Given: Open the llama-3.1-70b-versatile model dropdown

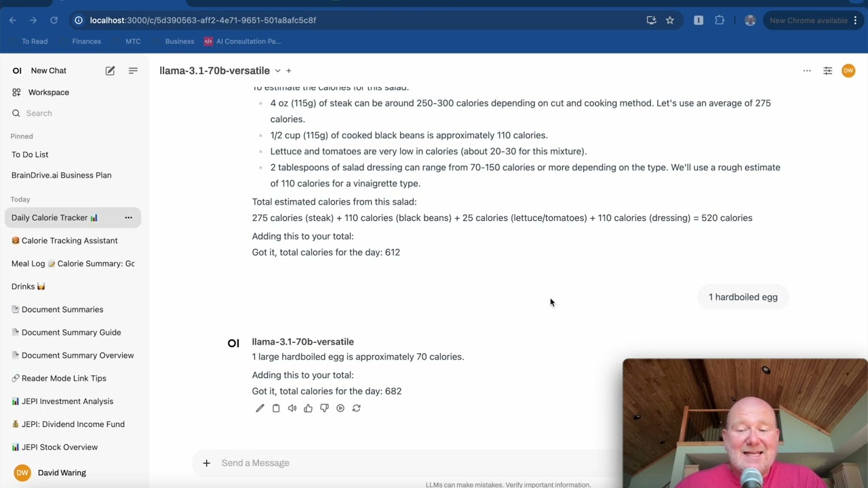Looking at the screenshot, I should tap(220, 70).
